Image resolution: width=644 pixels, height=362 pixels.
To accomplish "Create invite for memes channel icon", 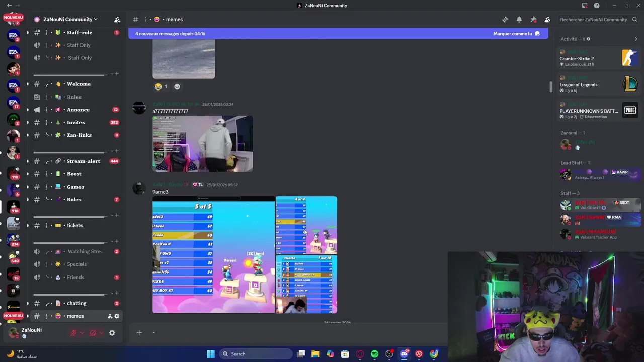I will tap(110, 316).
